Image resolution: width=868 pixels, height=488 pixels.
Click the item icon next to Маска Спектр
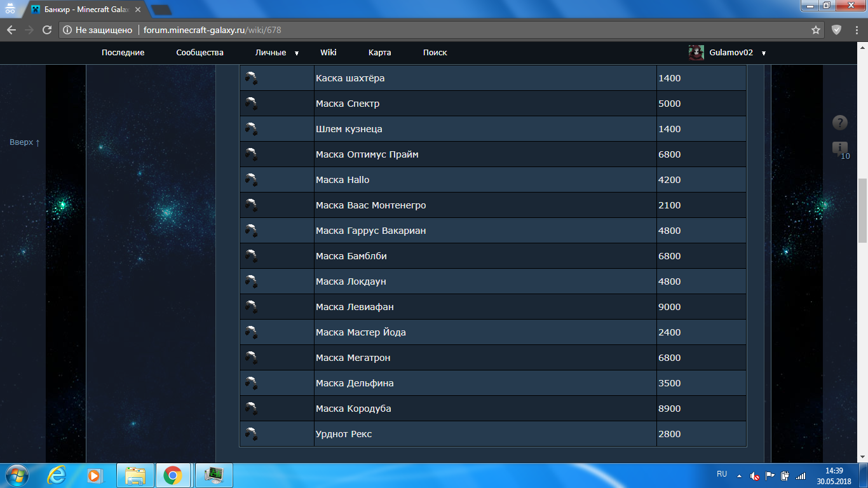tap(252, 104)
